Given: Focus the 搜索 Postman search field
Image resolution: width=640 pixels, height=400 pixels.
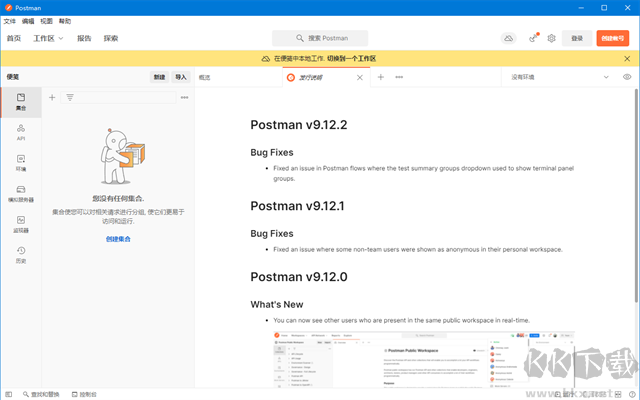Looking at the screenshot, I should [x=320, y=38].
